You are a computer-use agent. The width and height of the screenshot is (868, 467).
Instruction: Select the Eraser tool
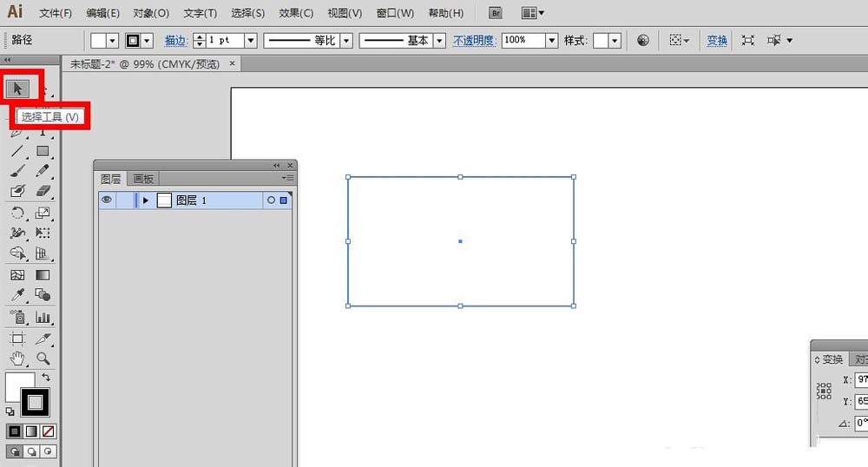pyautogui.click(x=43, y=192)
